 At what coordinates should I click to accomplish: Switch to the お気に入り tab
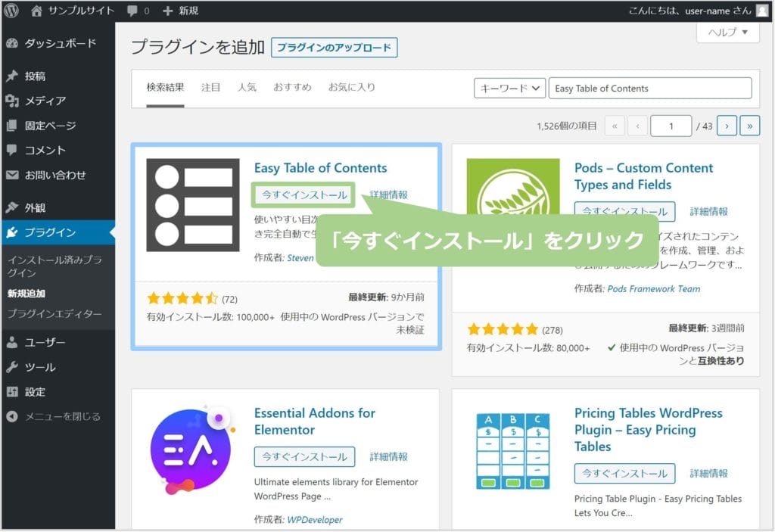tap(351, 88)
